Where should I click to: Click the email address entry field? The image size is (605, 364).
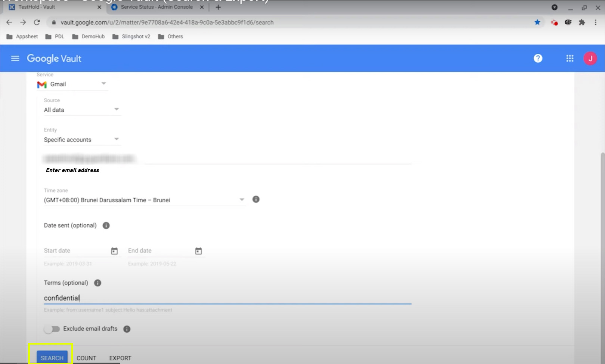coord(277,159)
